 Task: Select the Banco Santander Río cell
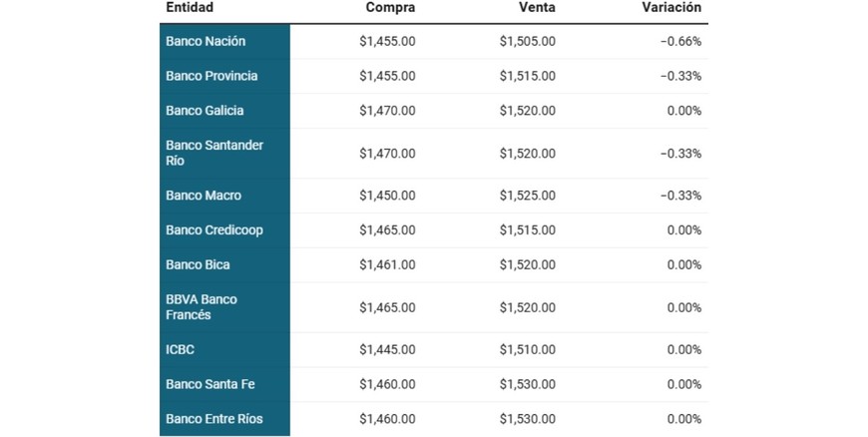pyautogui.click(x=215, y=153)
